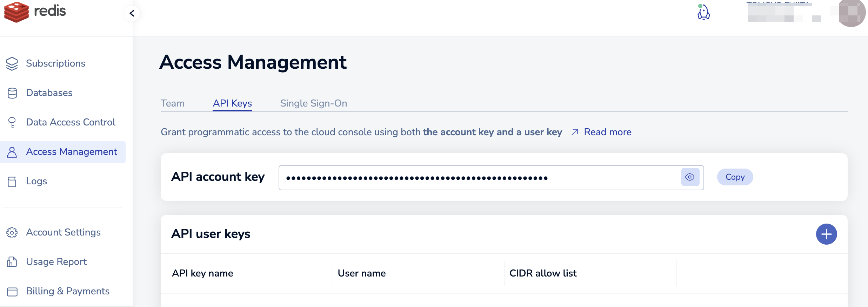Screen dimensions: 868x307
Task: Switch to the Single Sign-On tab
Action: 313,103
